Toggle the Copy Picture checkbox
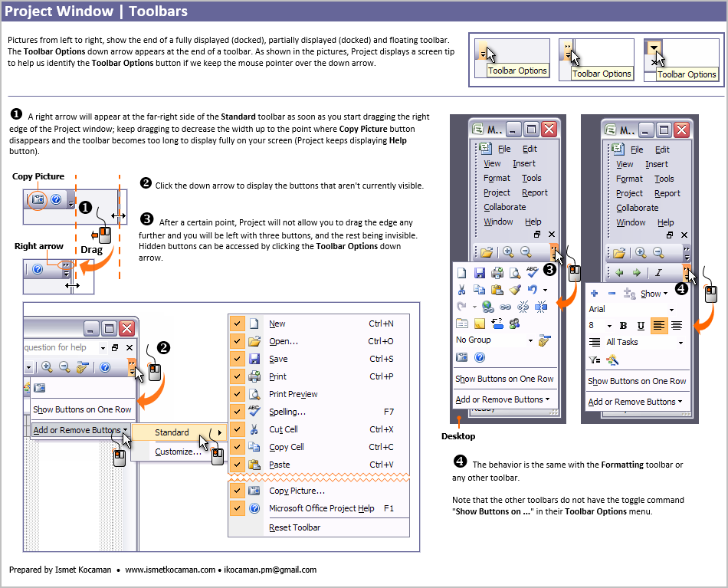The width and height of the screenshot is (728, 588). 238,491
